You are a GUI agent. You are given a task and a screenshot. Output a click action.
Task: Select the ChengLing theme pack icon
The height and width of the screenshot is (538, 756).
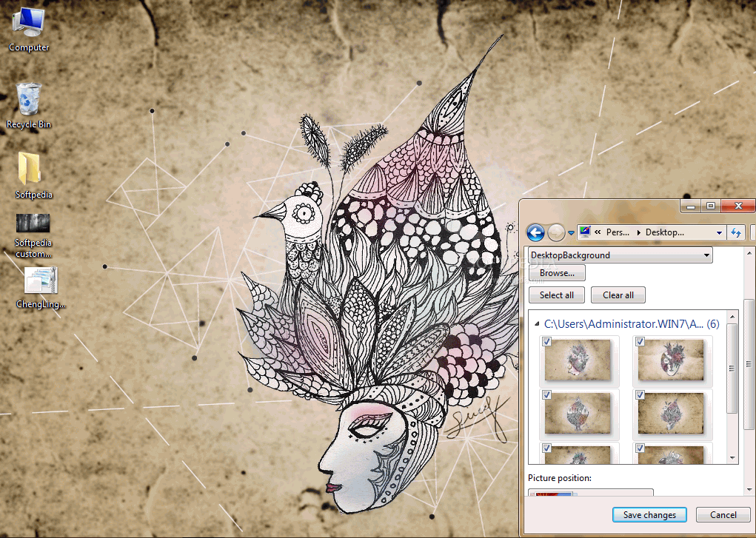[x=41, y=288]
